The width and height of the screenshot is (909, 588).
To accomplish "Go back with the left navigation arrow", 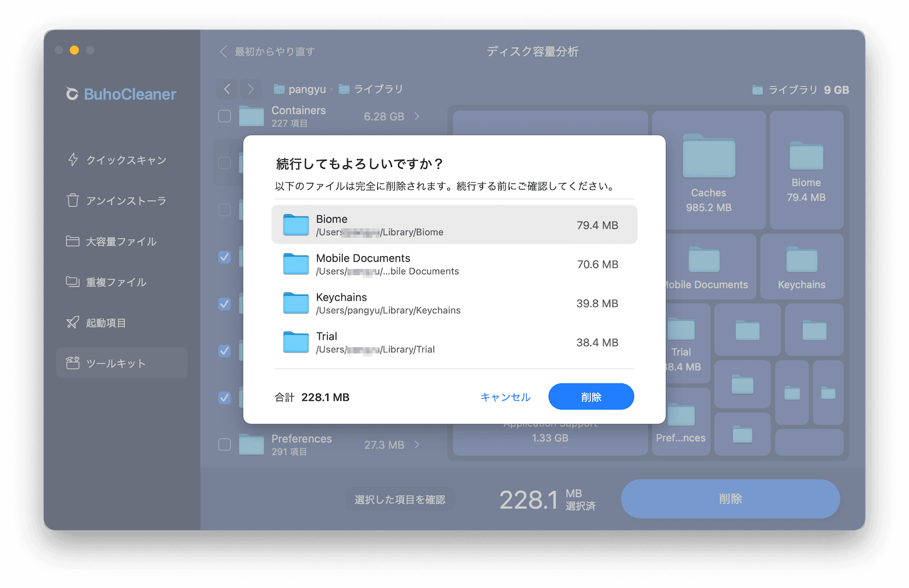I will (x=227, y=89).
